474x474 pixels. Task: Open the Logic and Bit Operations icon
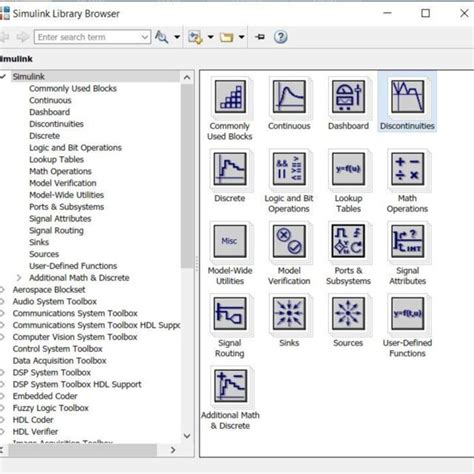pyautogui.click(x=289, y=169)
